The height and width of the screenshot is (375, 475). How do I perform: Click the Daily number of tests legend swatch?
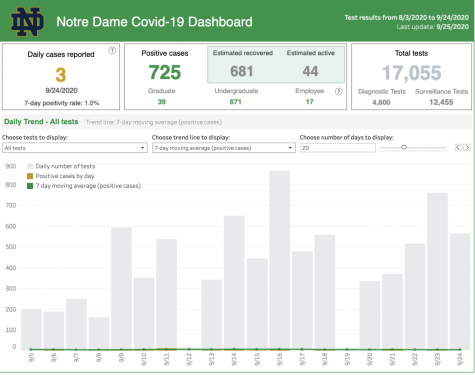[x=30, y=166]
